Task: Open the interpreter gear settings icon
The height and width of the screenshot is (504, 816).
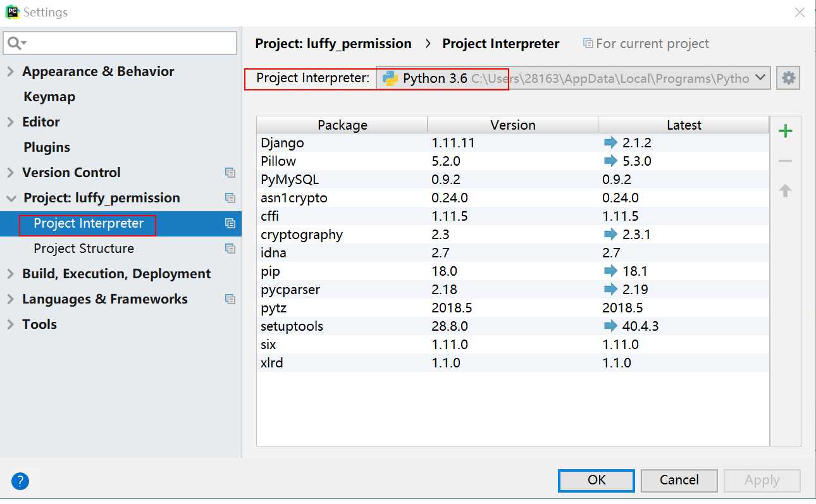Action: (x=788, y=78)
